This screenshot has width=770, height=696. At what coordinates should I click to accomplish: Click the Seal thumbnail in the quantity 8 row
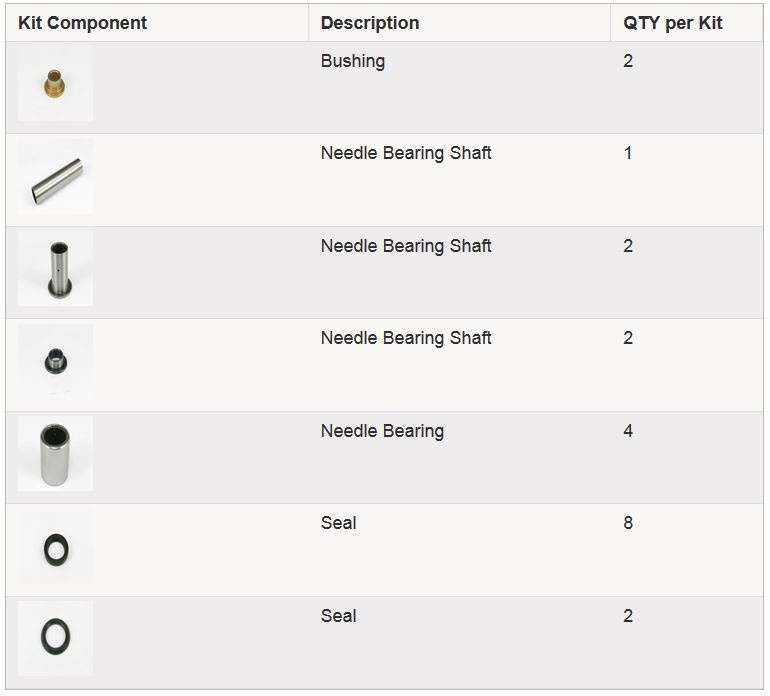click(55, 546)
